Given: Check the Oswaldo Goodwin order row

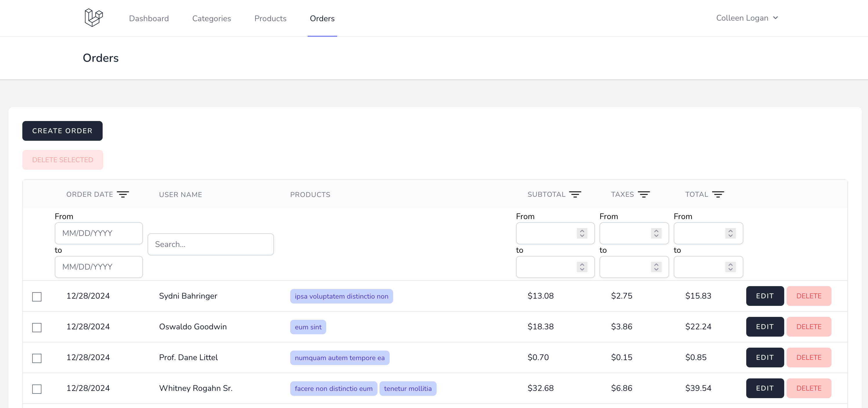Looking at the screenshot, I should [x=37, y=327].
